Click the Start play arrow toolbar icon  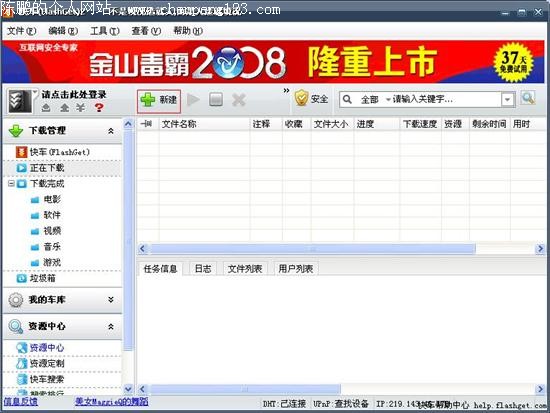[193, 100]
